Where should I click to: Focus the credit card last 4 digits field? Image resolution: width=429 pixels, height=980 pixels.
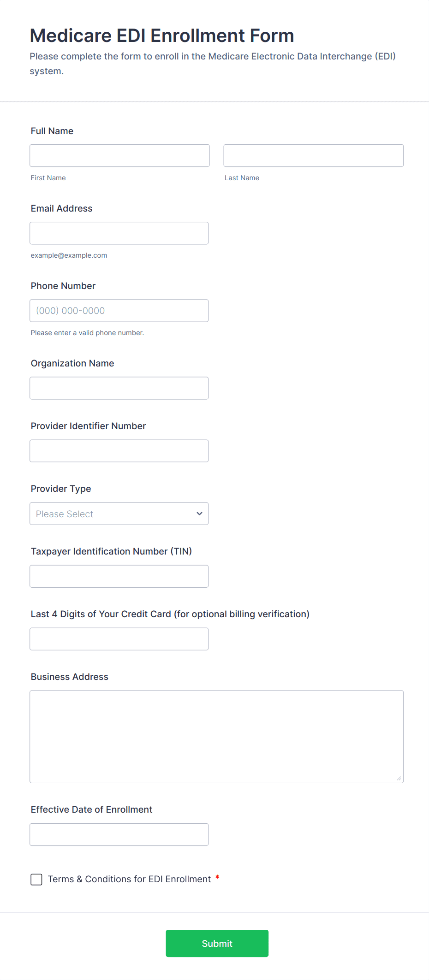tap(119, 639)
